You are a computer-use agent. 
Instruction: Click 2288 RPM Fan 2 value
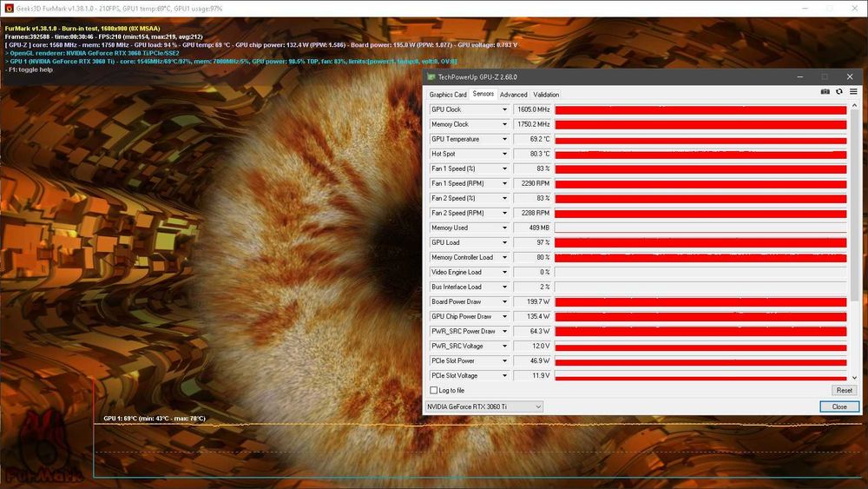[533, 213]
